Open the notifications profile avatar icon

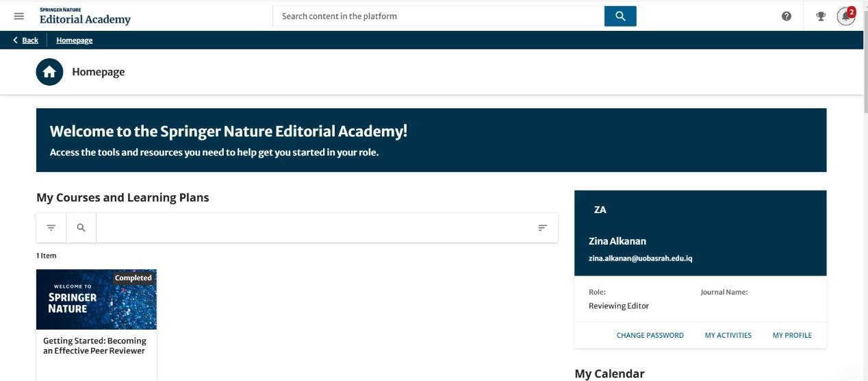pos(846,16)
